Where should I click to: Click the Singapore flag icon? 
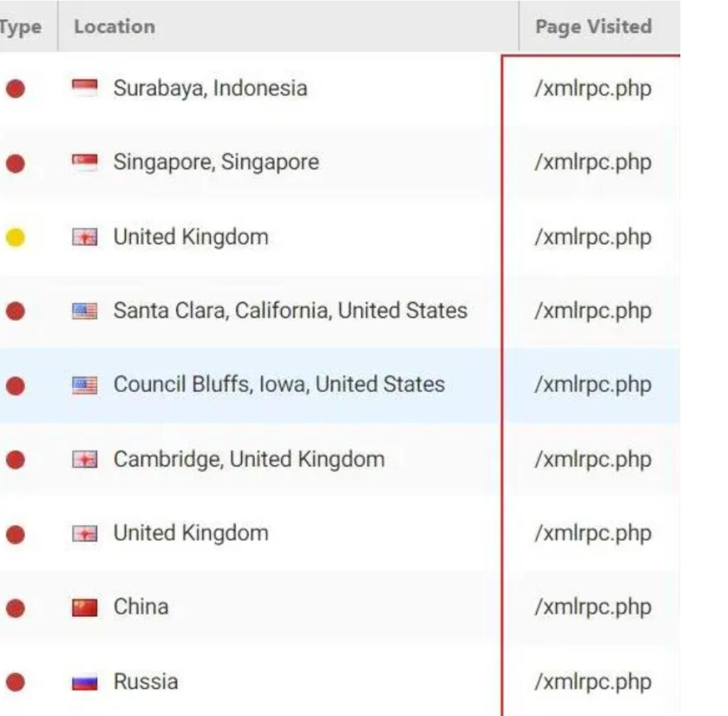(85, 162)
